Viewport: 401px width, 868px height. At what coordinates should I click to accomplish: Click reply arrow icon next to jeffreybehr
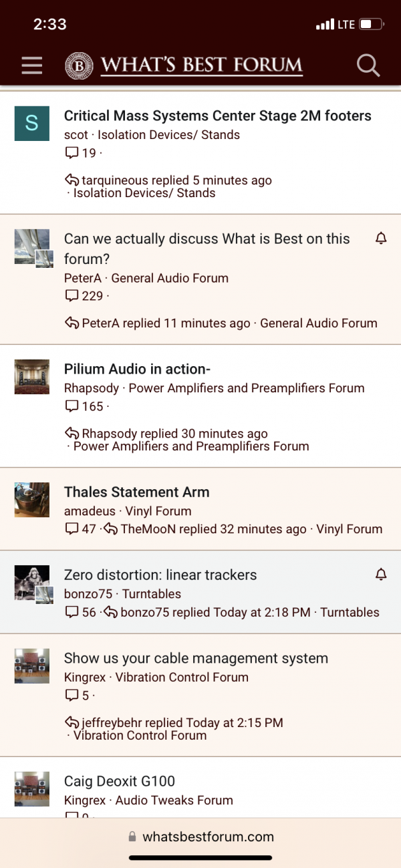[72, 723]
